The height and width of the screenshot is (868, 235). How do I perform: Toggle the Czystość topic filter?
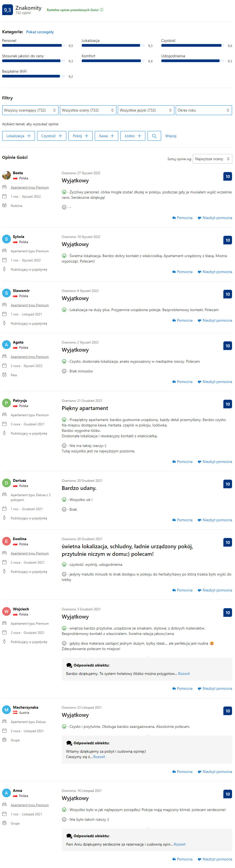coord(51,136)
